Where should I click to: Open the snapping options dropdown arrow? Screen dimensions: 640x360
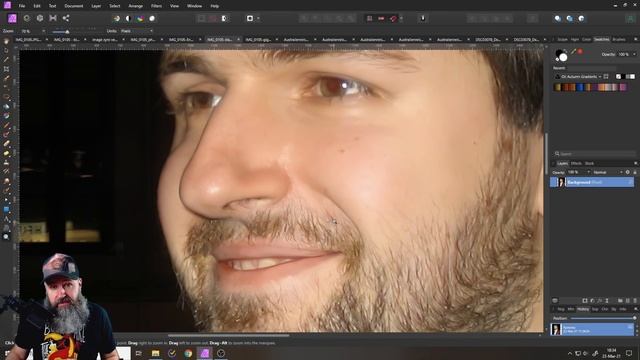(x=401, y=18)
